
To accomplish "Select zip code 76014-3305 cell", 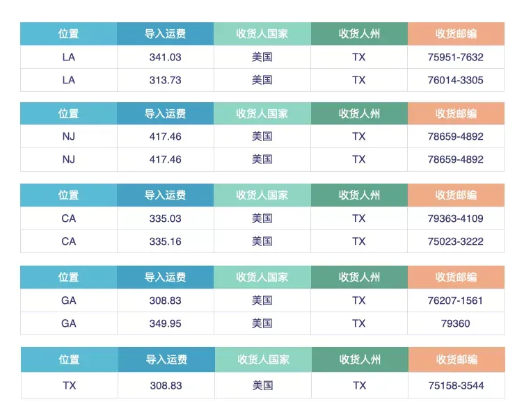I will pos(456,80).
